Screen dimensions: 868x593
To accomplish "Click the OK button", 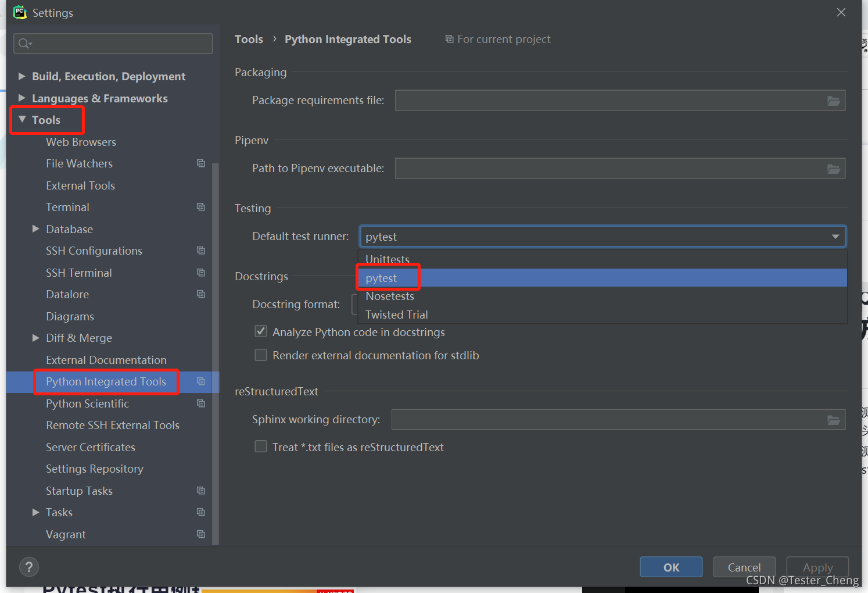I will pyautogui.click(x=671, y=567).
